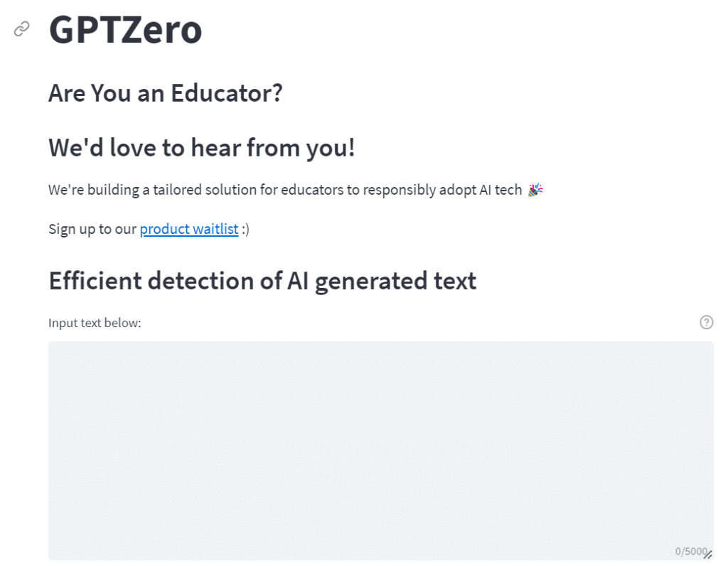
Task: Click the "Input text below:" label
Action: tap(95, 324)
